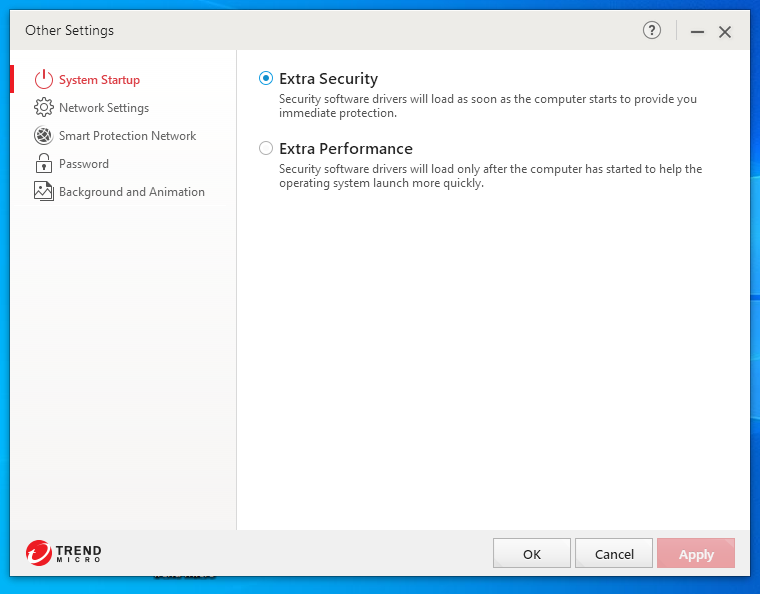Click the Smart Protection Network globe icon
Viewport: 760px width, 594px height.
point(43,136)
